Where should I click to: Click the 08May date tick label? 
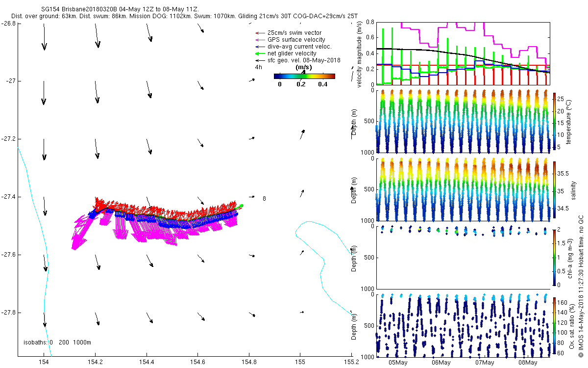click(x=528, y=363)
